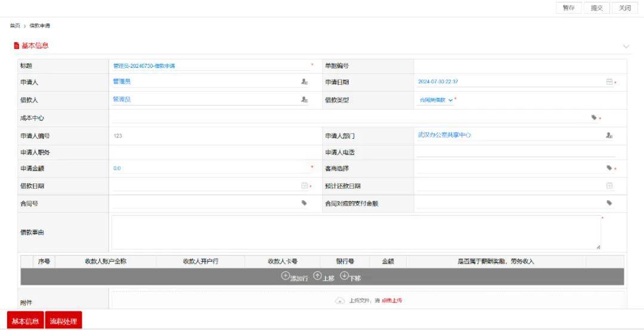Click into the 借款事由 text area

point(355,232)
